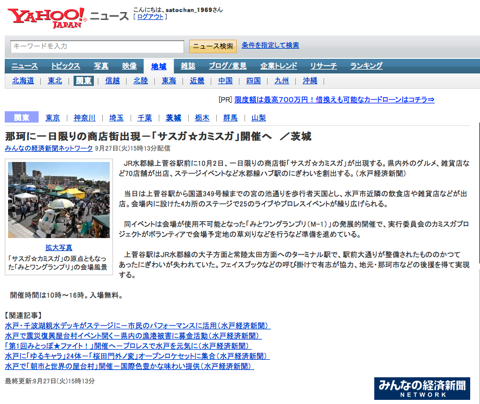Image resolution: width=480 pixels, height=404 pixels.
Task: Select 中国 region link
Action: pyautogui.click(x=225, y=81)
